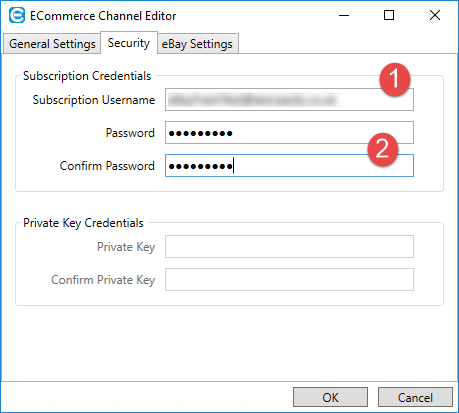
Task: Click the ECommerce Channel Editor app icon
Action: point(17,16)
